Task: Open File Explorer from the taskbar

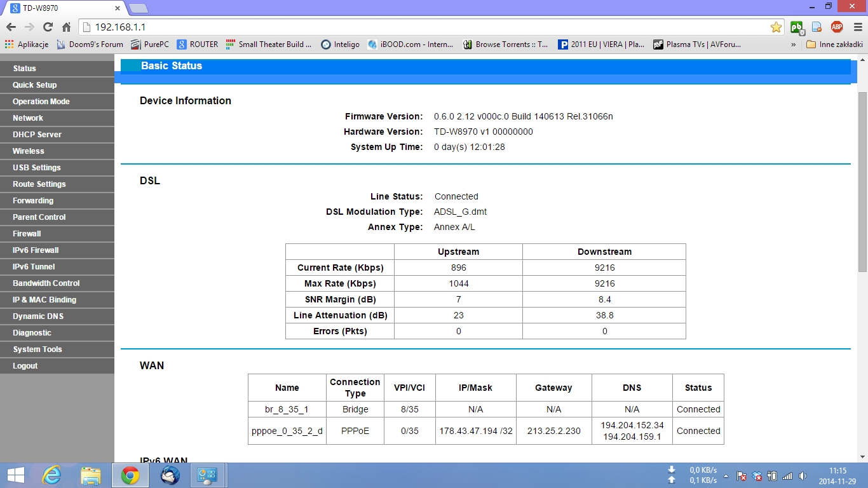Action: (91, 475)
